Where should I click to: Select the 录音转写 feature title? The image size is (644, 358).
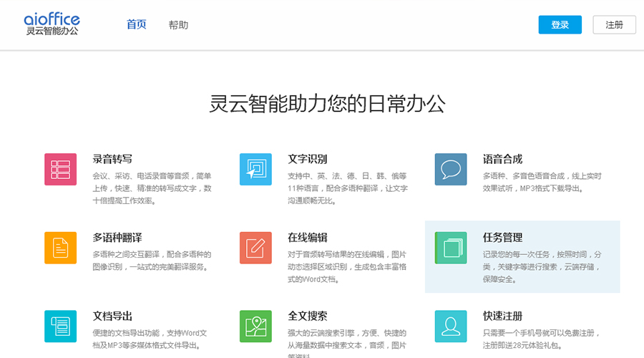pyautogui.click(x=112, y=159)
